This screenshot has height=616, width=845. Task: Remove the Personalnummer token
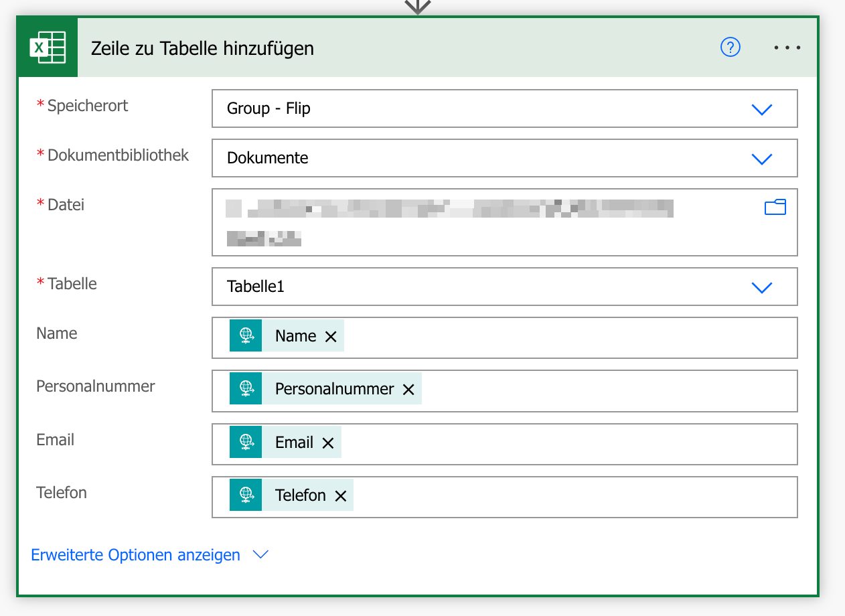tap(408, 390)
